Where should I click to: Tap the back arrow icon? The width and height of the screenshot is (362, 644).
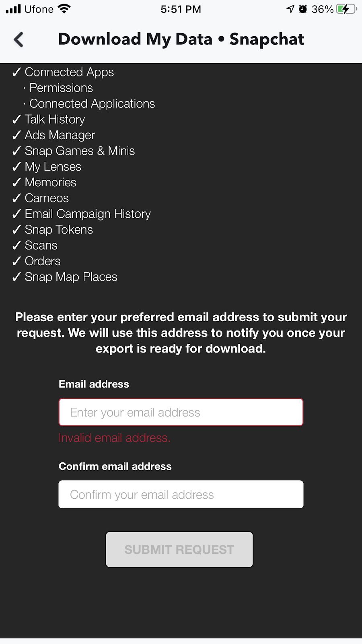[19, 39]
